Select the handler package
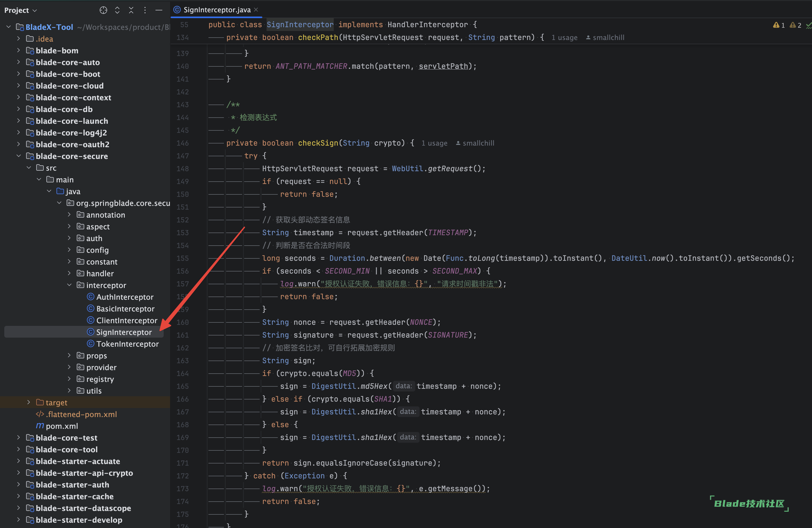The image size is (812, 528). click(100, 273)
